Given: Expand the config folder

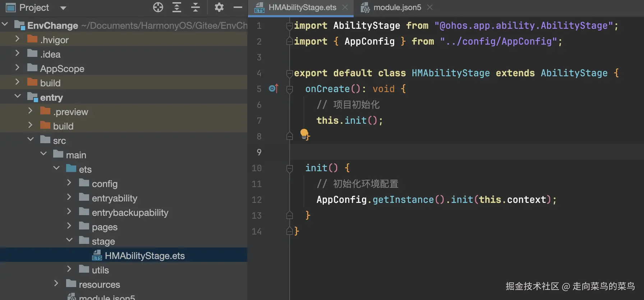Looking at the screenshot, I should coord(69,183).
